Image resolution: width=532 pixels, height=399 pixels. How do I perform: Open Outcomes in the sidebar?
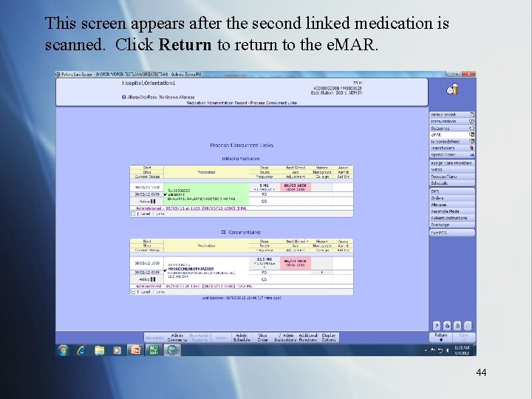(x=452, y=128)
